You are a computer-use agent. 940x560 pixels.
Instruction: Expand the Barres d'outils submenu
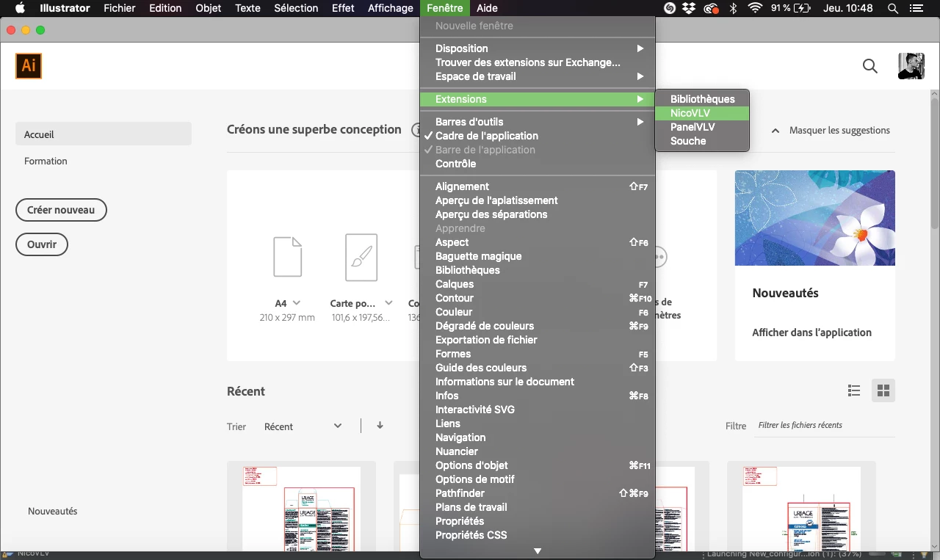pos(538,122)
